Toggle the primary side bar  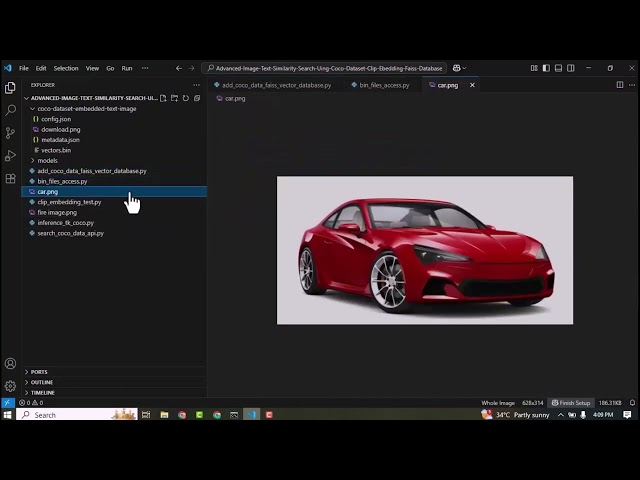(x=546, y=68)
